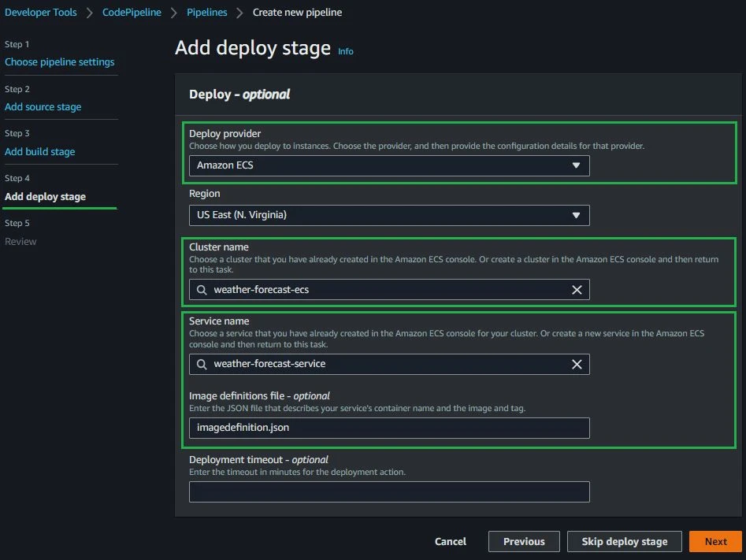Click Skip deploy stage button

pyautogui.click(x=624, y=541)
